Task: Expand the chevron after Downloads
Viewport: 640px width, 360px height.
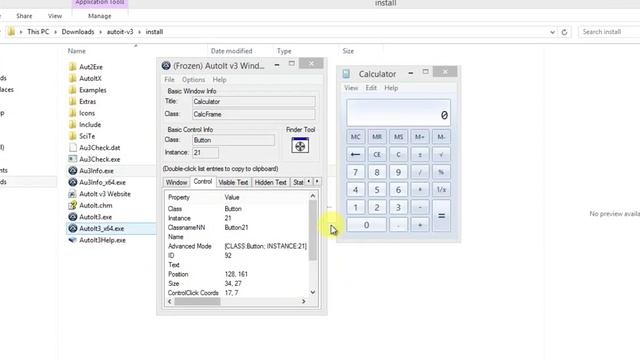Action: (100, 32)
